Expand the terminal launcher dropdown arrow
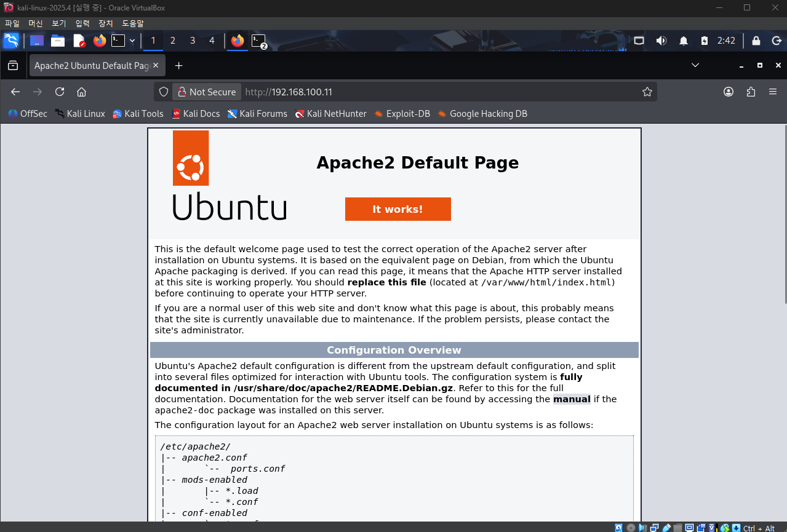 pos(132,41)
